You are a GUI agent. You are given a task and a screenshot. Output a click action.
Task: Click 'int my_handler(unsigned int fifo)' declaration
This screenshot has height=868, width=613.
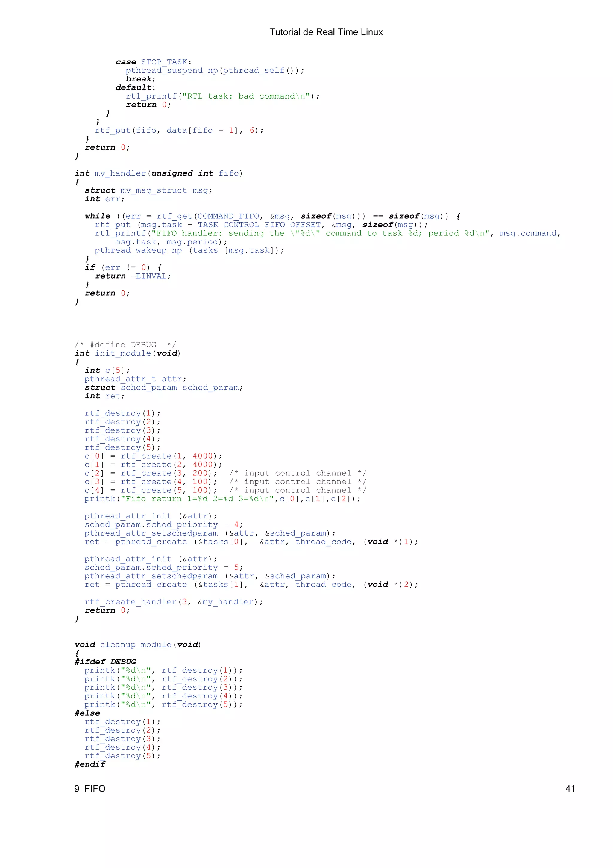click(159, 173)
